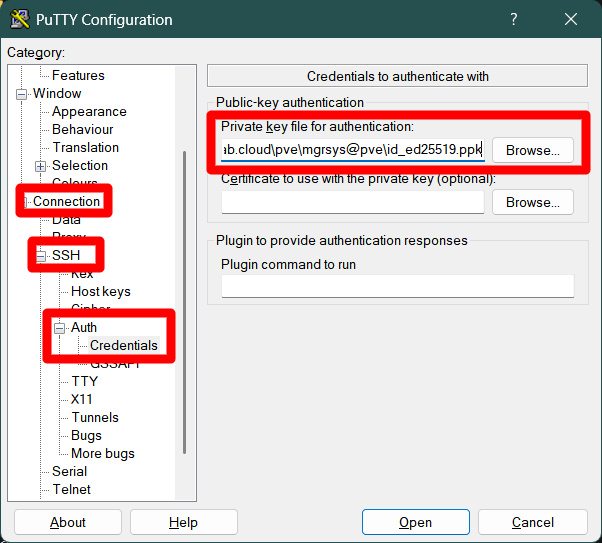
Task: Open the SSH session
Action: [x=416, y=522]
